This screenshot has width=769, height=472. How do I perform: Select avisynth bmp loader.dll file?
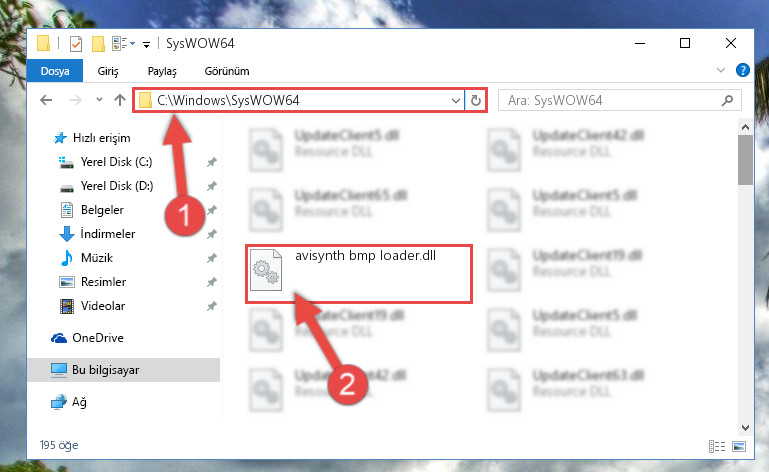(359, 274)
